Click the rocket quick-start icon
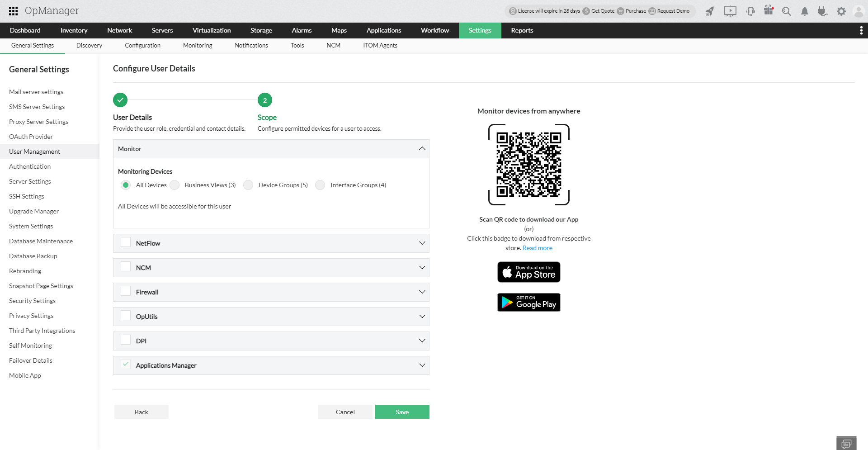868x450 pixels. [x=710, y=11]
